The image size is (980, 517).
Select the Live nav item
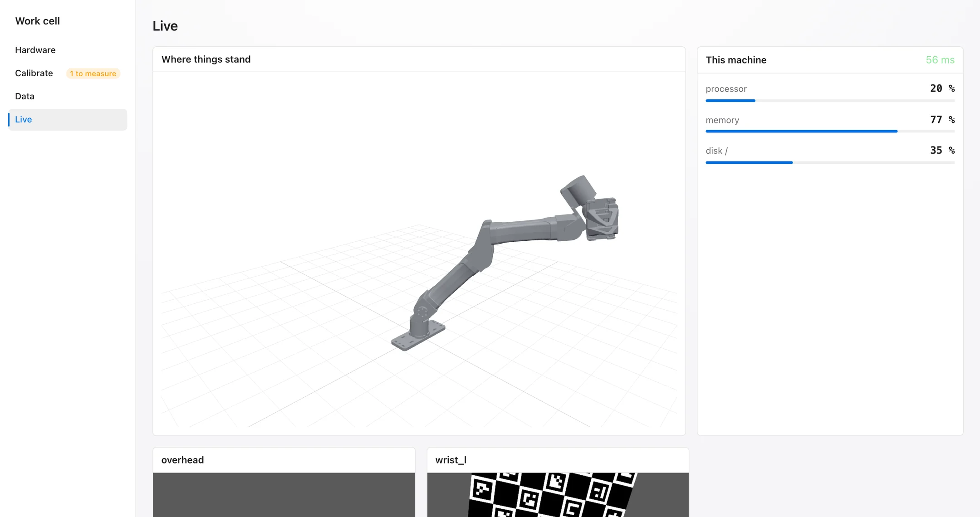coord(68,119)
